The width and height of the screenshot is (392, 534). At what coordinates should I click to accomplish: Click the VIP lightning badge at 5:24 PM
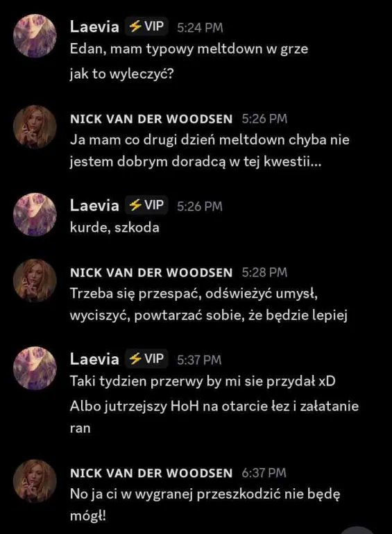coord(146,26)
